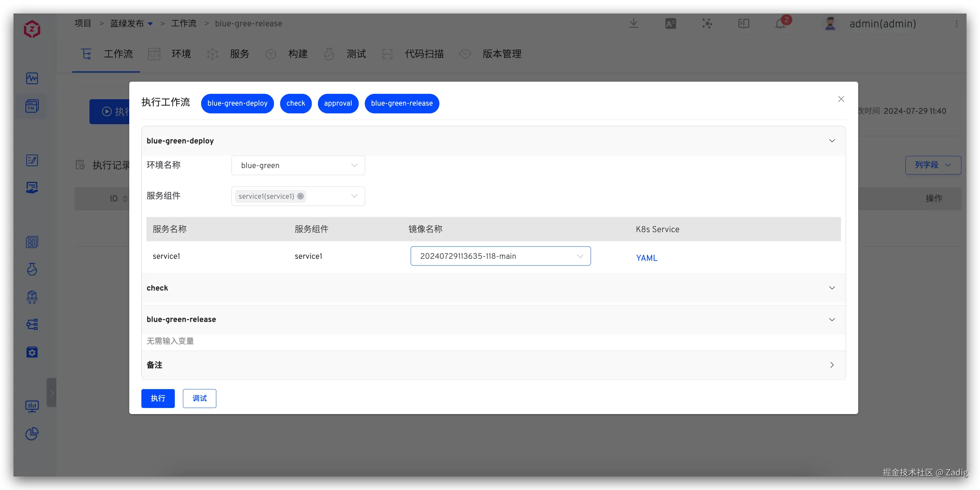Remove the service1(service1) tag

301,196
